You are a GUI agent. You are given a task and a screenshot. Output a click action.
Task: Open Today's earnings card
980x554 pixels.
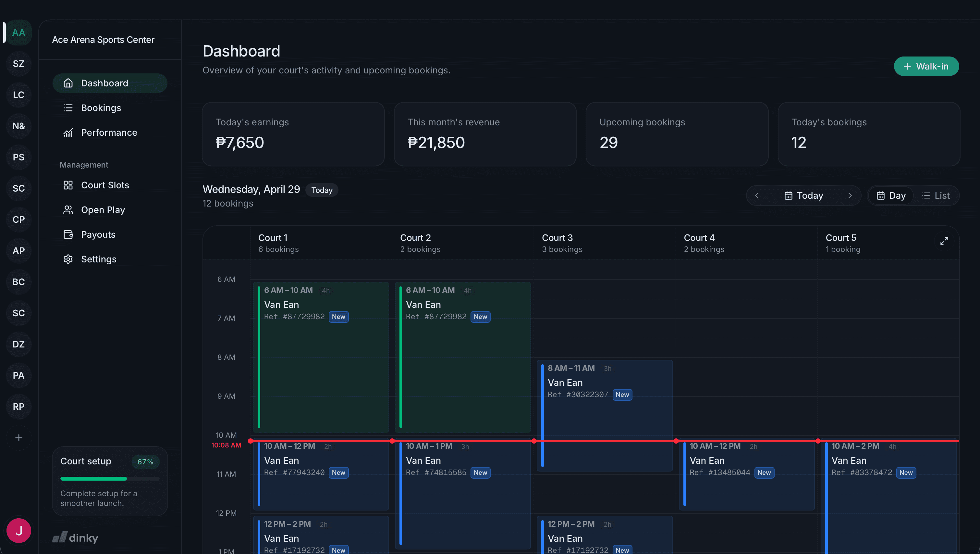tap(293, 134)
